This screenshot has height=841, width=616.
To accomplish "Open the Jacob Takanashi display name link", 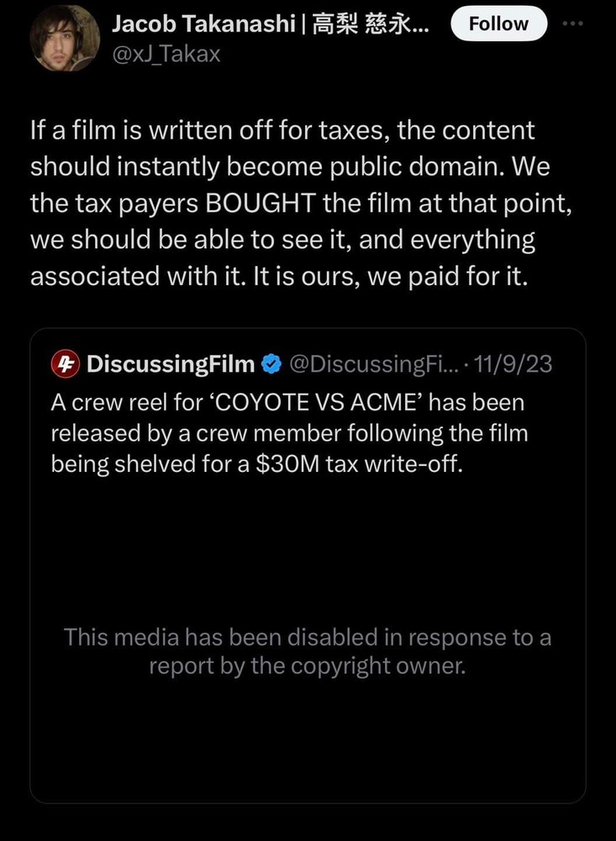I will click(208, 24).
